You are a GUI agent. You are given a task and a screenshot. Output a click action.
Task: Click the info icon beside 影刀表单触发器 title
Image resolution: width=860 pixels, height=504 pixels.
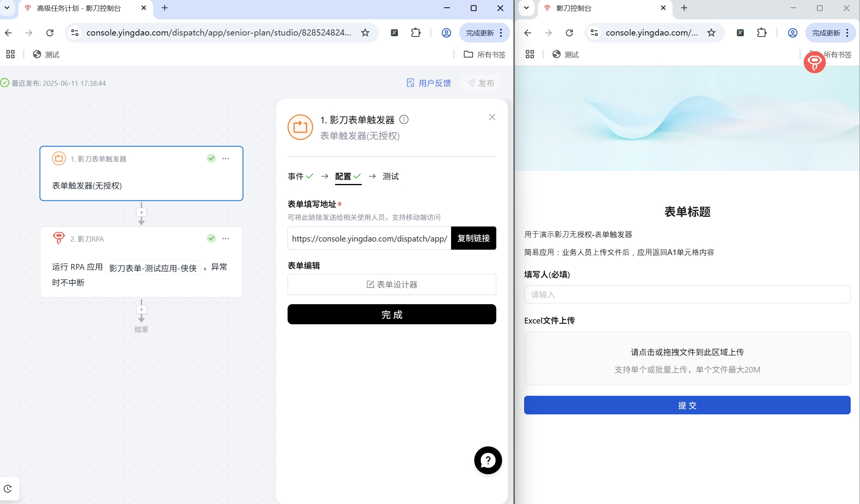[x=404, y=119]
